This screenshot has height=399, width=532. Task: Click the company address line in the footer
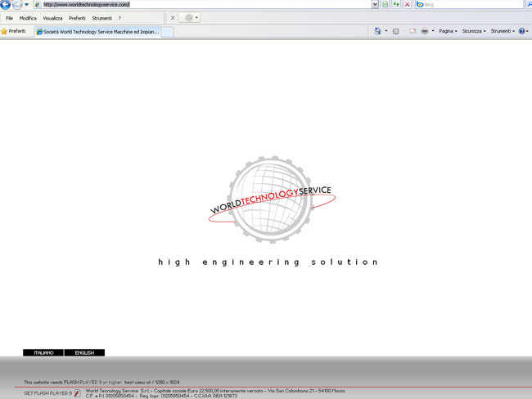(215, 391)
